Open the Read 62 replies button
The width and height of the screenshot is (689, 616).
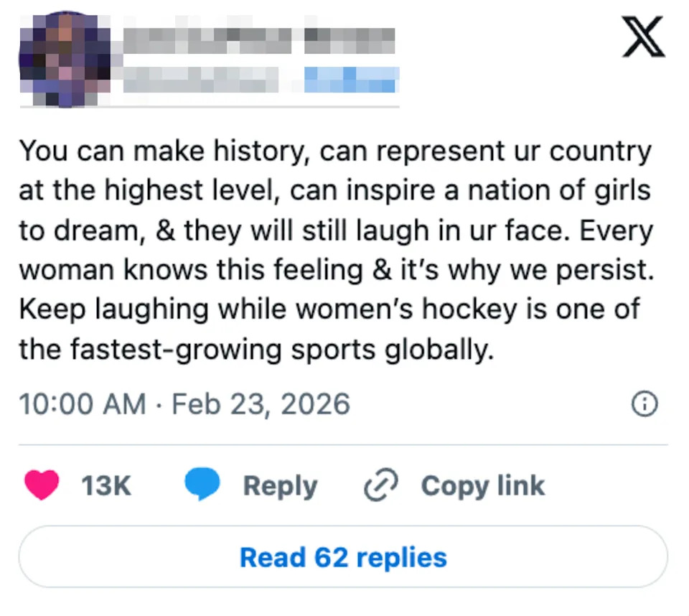(343, 556)
